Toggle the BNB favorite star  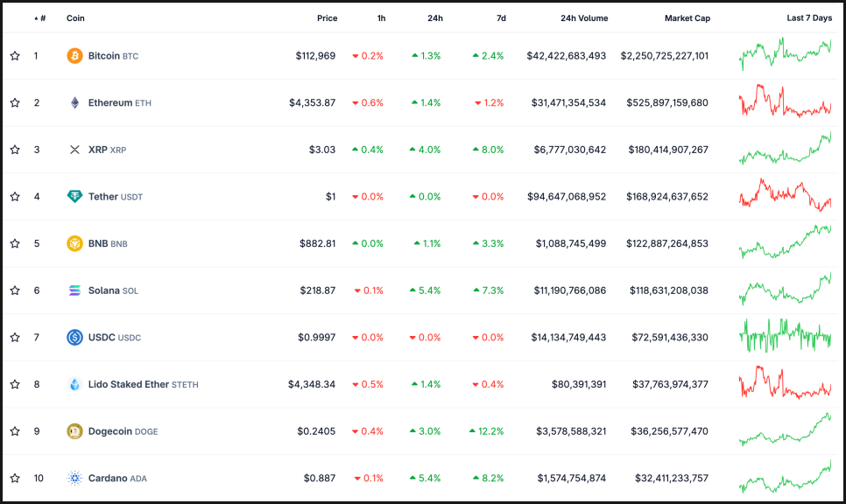point(15,243)
